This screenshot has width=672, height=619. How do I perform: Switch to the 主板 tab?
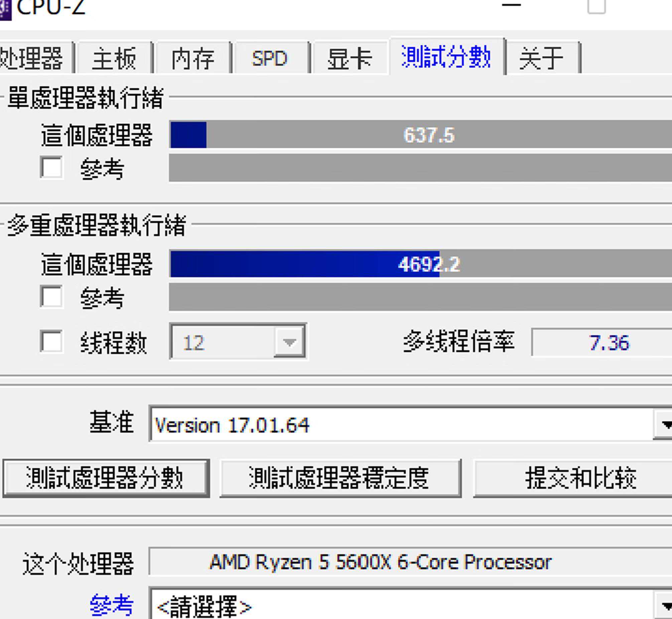click(114, 58)
